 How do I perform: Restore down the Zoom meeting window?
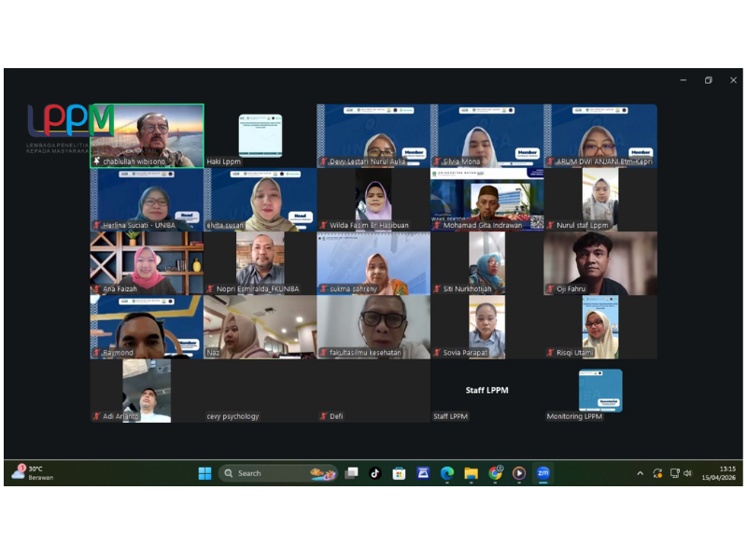pos(708,80)
